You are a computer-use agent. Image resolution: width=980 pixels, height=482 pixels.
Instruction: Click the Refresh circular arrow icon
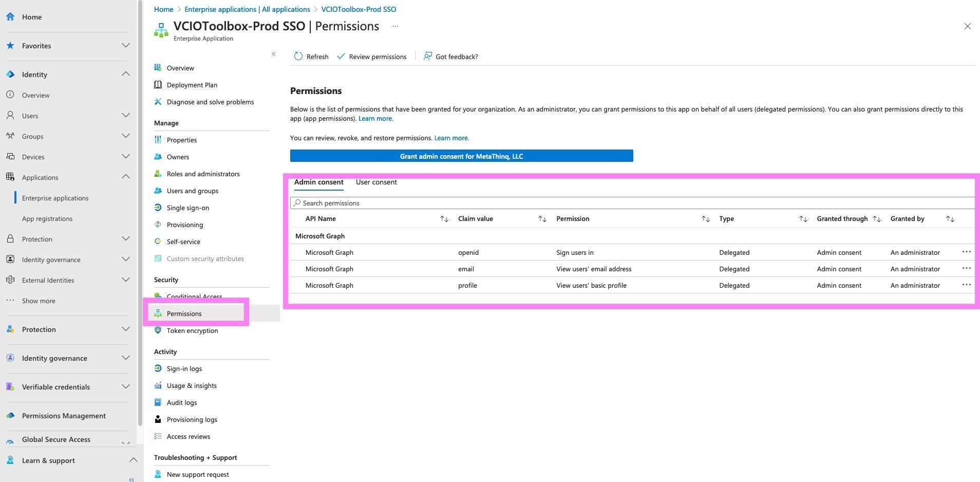tap(298, 57)
